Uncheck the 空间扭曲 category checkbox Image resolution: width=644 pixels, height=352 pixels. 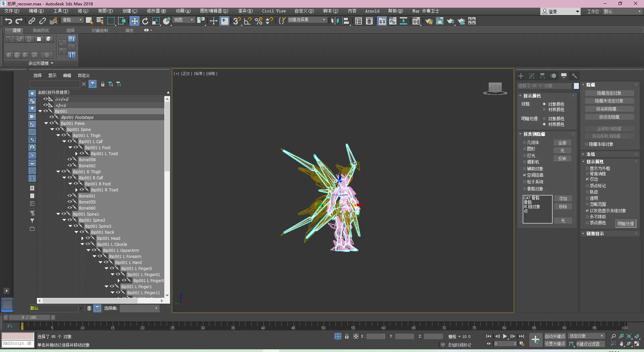tap(525, 175)
